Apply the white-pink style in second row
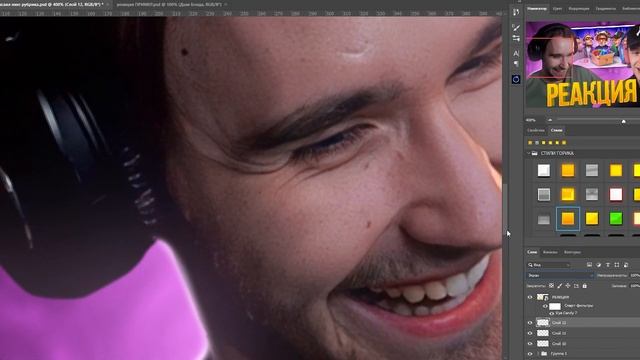 click(x=616, y=194)
